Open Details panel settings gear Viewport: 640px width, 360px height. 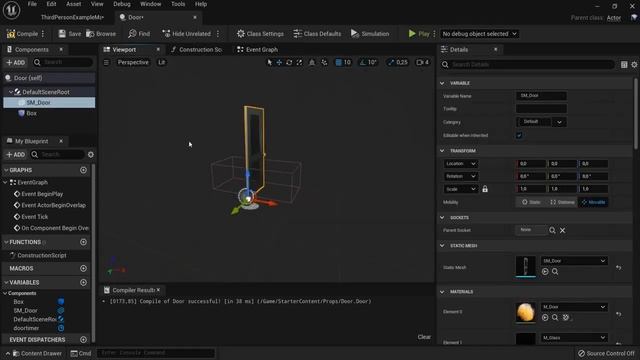coord(634,64)
